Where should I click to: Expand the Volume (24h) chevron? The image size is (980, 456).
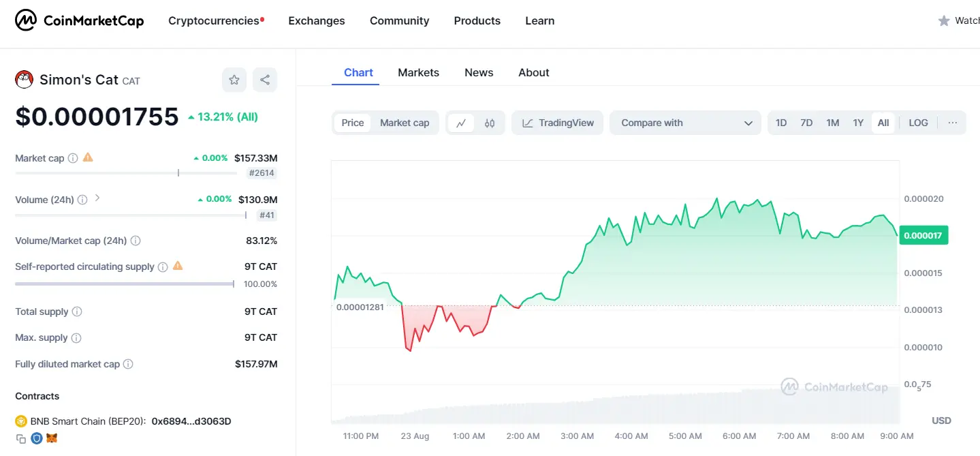click(97, 198)
